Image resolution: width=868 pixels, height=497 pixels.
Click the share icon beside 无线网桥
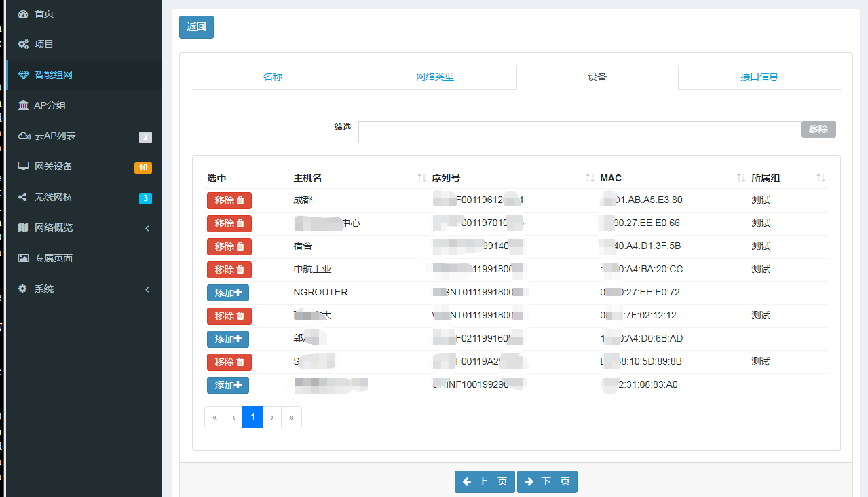tap(23, 197)
